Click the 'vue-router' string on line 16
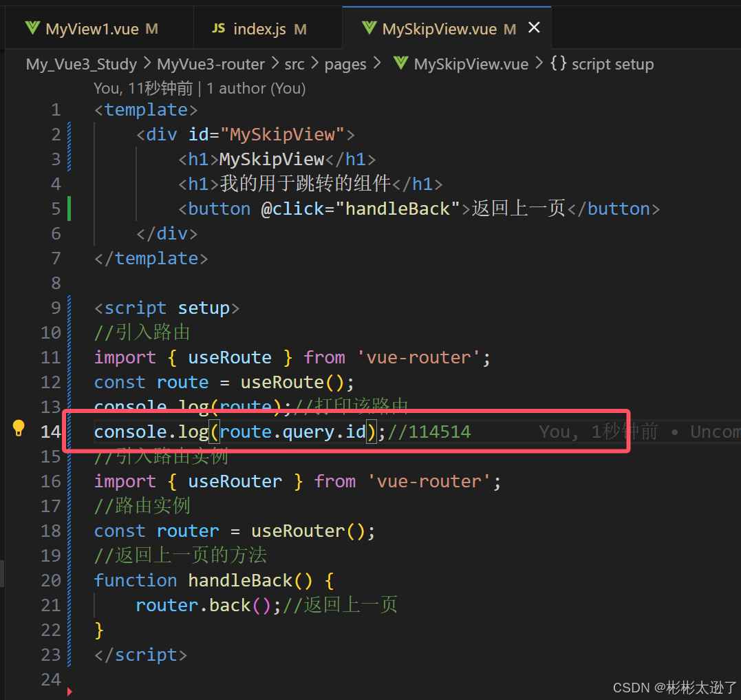 coord(429,482)
